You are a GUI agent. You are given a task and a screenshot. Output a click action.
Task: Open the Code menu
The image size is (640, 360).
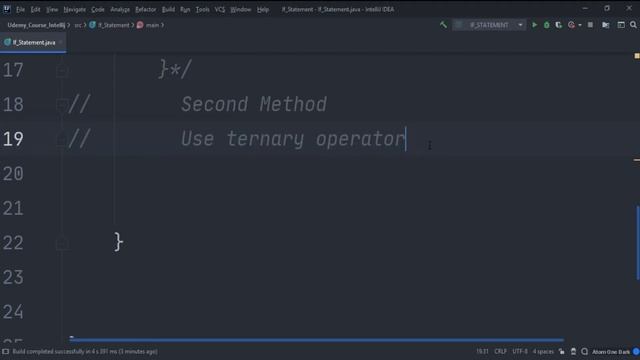click(x=98, y=9)
